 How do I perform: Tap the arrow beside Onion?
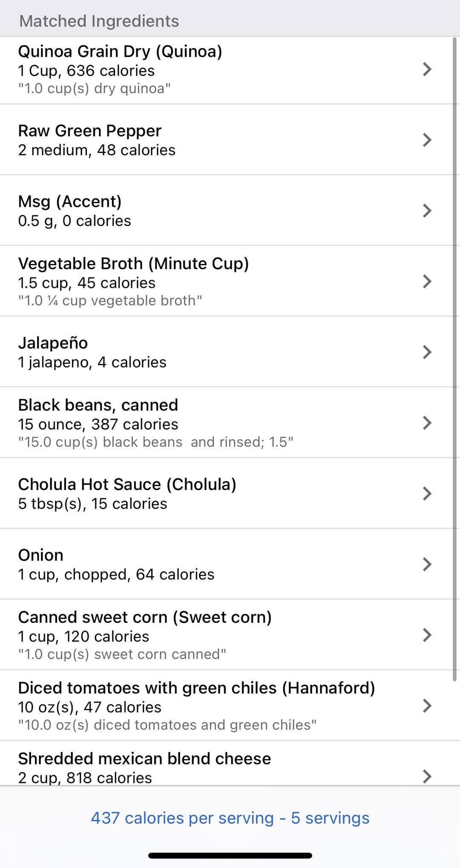[427, 564]
